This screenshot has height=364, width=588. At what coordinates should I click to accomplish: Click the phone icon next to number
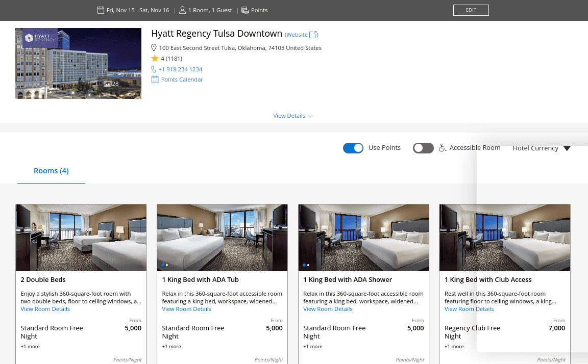point(154,69)
